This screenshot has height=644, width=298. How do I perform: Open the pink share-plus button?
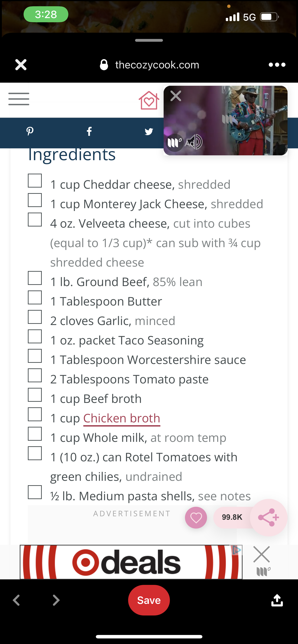pos(269,517)
